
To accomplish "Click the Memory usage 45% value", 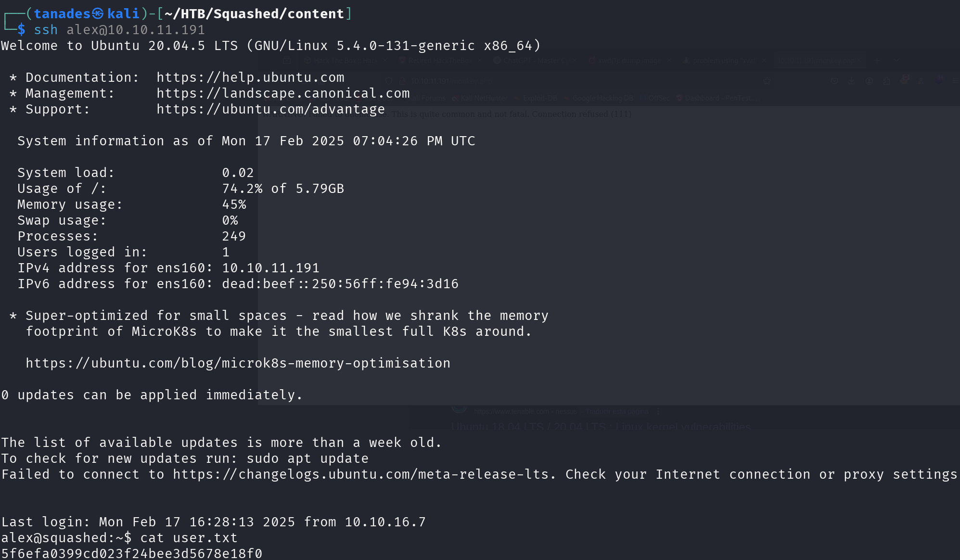I will pyautogui.click(x=234, y=204).
